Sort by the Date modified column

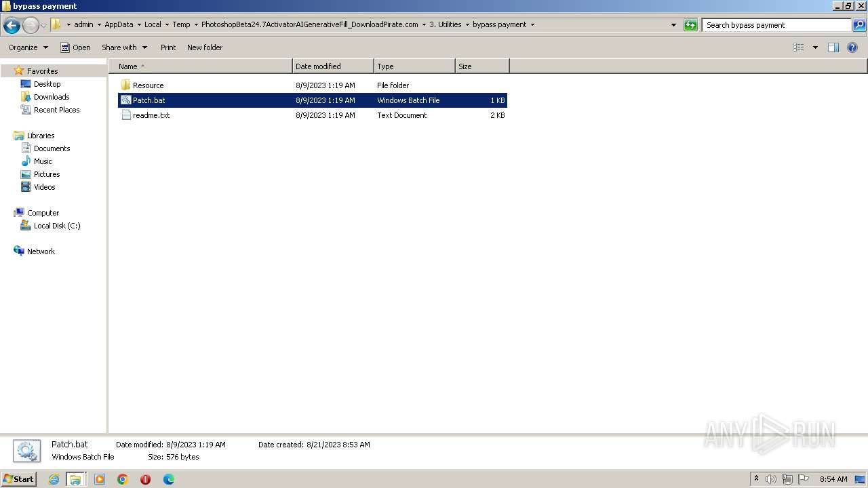click(333, 66)
